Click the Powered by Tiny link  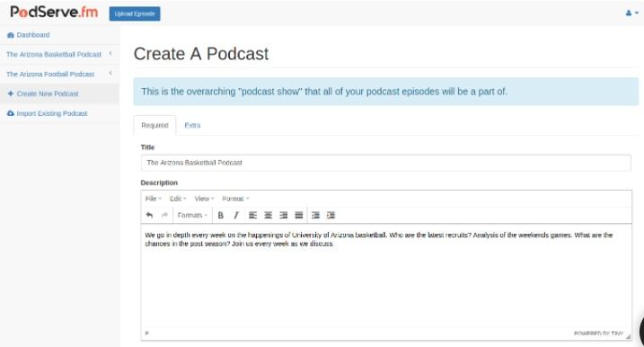(598, 334)
